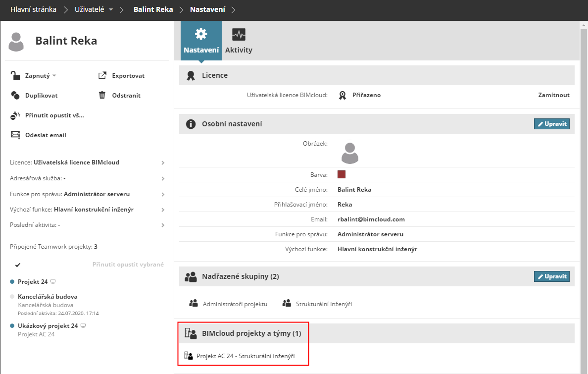The image size is (588, 374).
Task: Click the Strukturální inženýři group icon
Action: (287, 304)
